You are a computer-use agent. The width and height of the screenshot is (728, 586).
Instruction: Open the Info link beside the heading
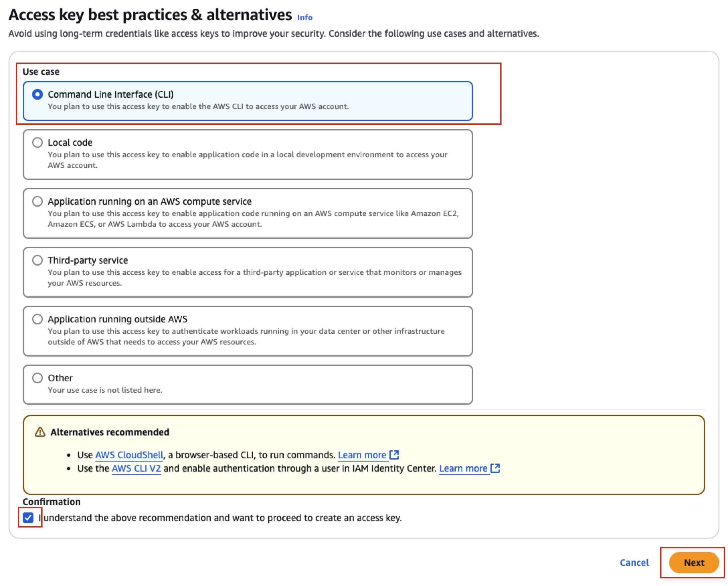[x=304, y=17]
